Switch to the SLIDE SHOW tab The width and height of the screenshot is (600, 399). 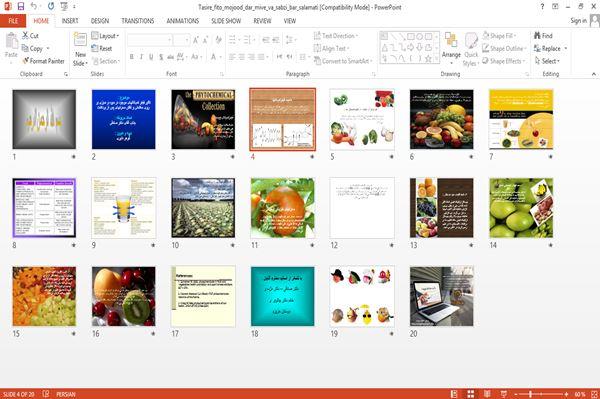226,21
